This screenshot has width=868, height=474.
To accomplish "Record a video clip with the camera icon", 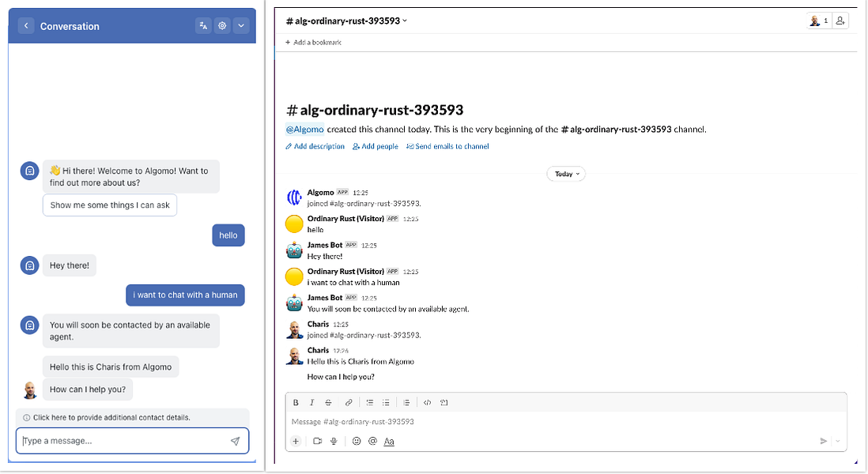I will 317,442.
